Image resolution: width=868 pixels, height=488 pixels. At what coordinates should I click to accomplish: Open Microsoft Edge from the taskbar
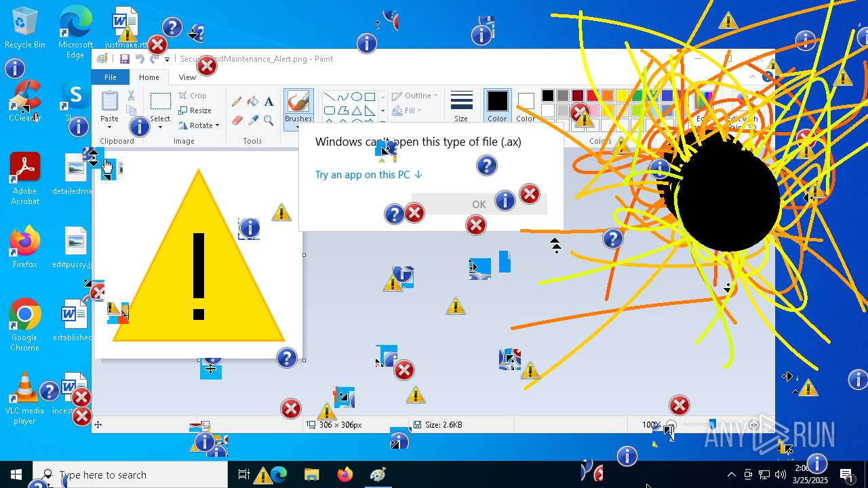279,474
